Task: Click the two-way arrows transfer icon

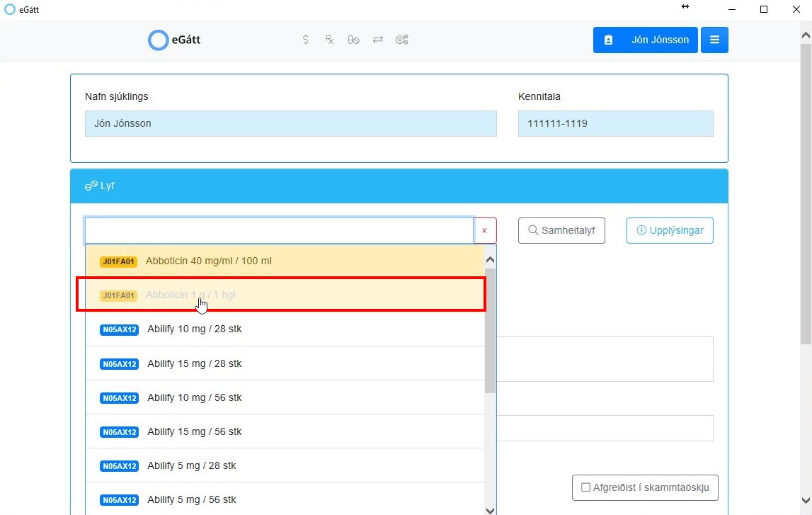Action: 378,40
